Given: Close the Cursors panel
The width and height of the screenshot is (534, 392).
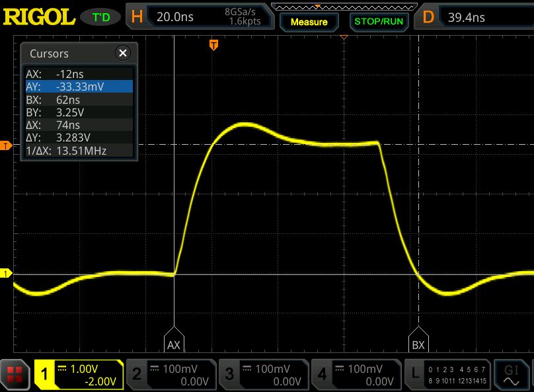Looking at the screenshot, I should pos(123,53).
